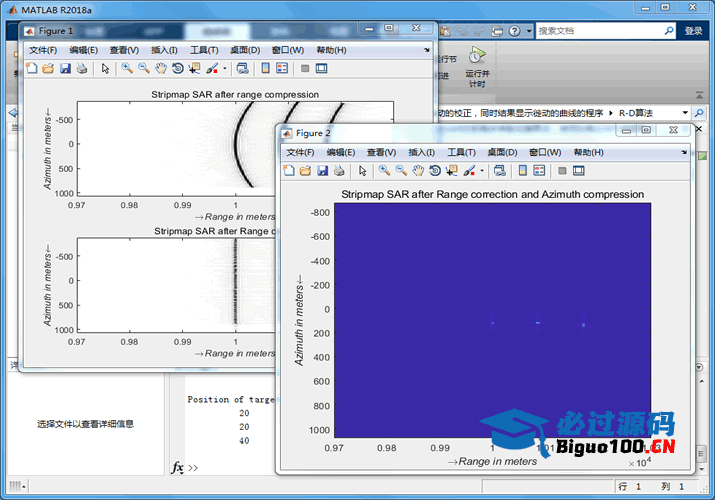Click Open File icon in Figure 1 toolbar
Viewport: 715px width, 500px height.
click(48, 68)
